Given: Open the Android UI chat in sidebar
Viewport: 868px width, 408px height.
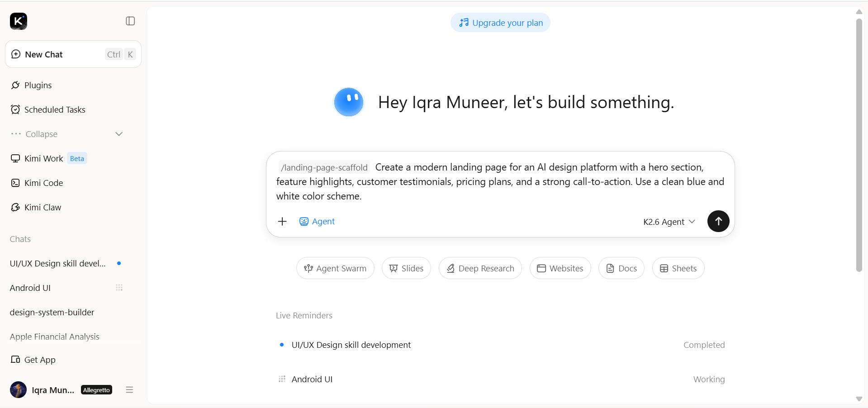Looking at the screenshot, I should (x=30, y=288).
